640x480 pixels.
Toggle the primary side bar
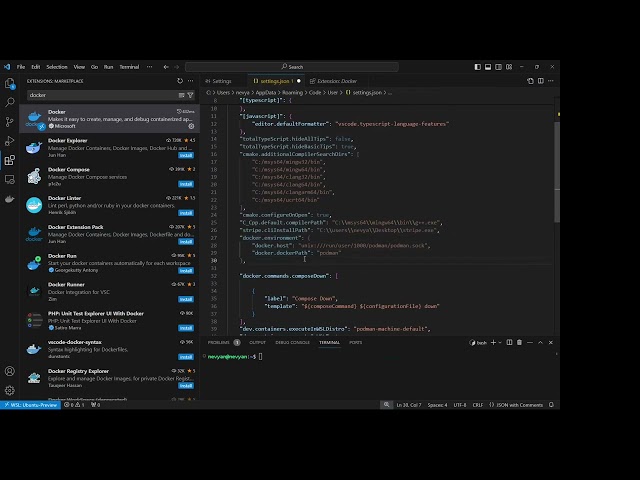[478, 67]
